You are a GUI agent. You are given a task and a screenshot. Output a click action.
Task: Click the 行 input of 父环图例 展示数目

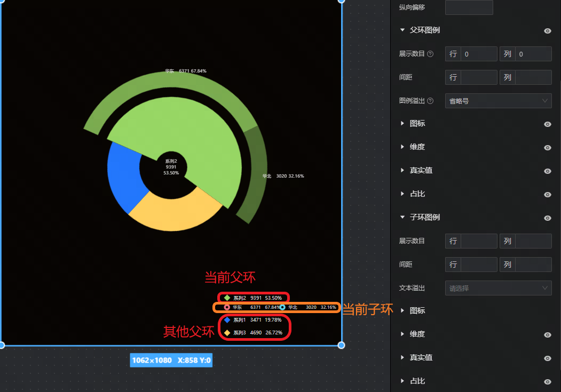pos(479,54)
